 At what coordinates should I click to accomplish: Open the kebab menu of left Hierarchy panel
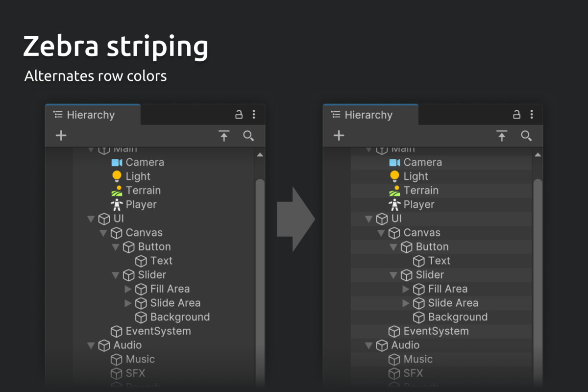click(254, 115)
